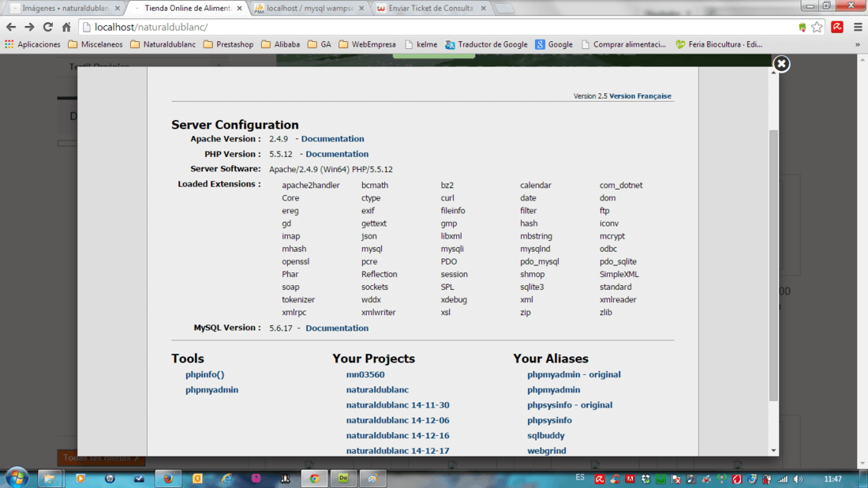Open sqlbuddy alias
Image resolution: width=868 pixels, height=488 pixels.
(546, 435)
